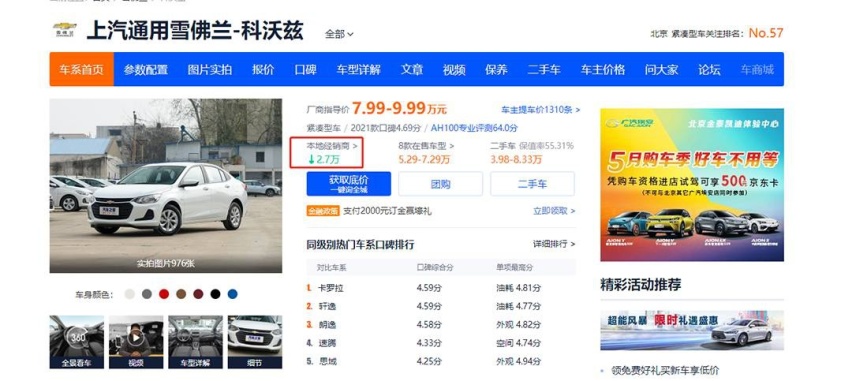Open the 全部 model dropdown
This screenshot has width=852, height=381.
(x=339, y=34)
